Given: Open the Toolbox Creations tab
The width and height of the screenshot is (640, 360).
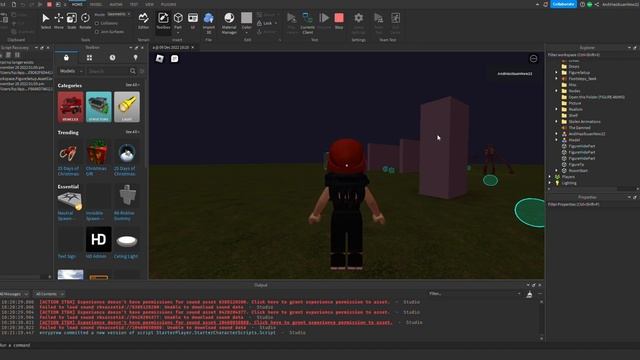Looking at the screenshot, I should tap(135, 58).
